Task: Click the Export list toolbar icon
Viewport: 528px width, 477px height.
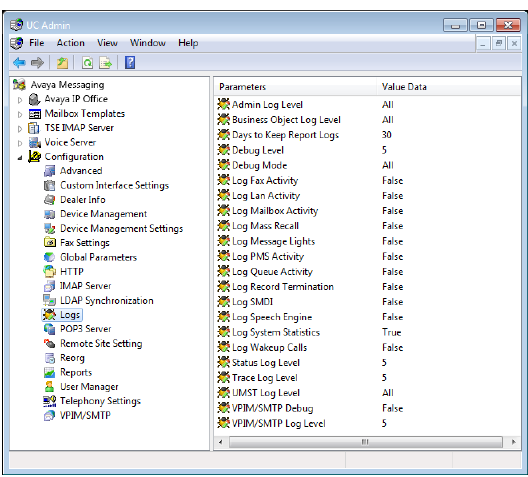Action: coord(105,63)
